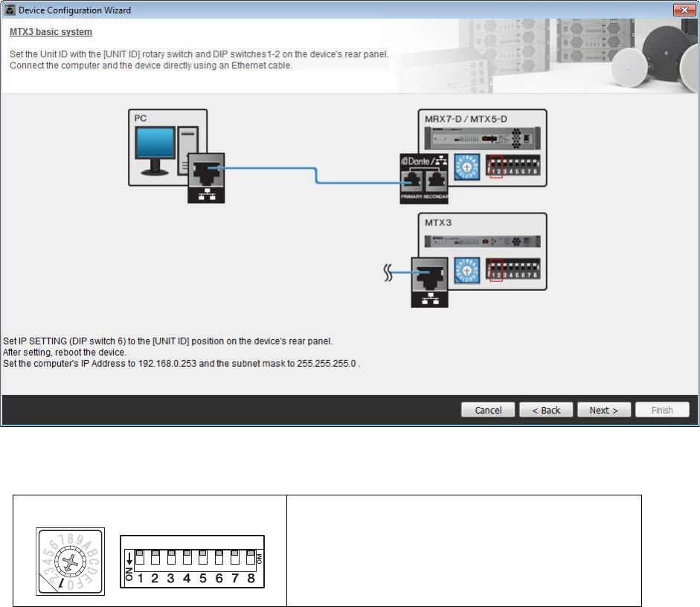700x607 pixels.
Task: Click the wizard title bar app icon
Action: tap(10, 10)
